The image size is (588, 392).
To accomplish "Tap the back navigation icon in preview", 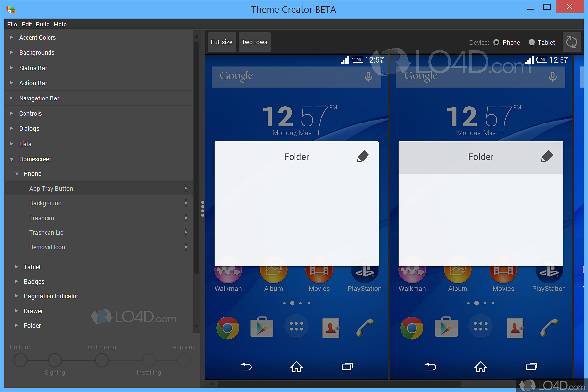I will click(246, 366).
